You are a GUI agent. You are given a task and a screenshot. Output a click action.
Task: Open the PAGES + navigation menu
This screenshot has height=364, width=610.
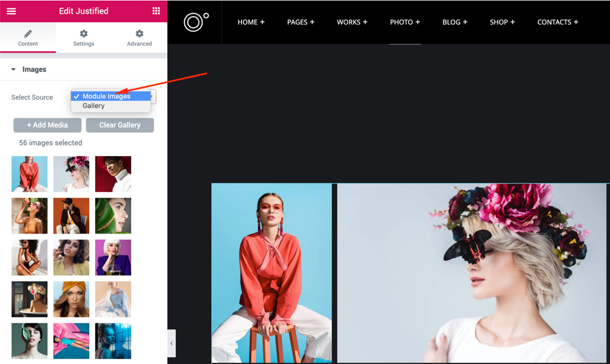301,22
